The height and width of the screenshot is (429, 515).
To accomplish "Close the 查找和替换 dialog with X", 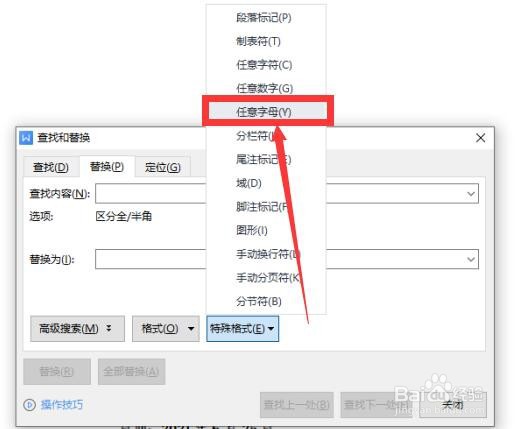I will coord(480,138).
